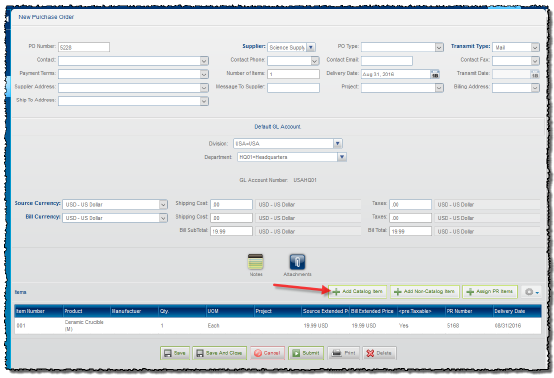Open the Delivery Date calendar picker
Image resolution: width=554 pixels, height=378 pixels.
[x=435, y=74]
